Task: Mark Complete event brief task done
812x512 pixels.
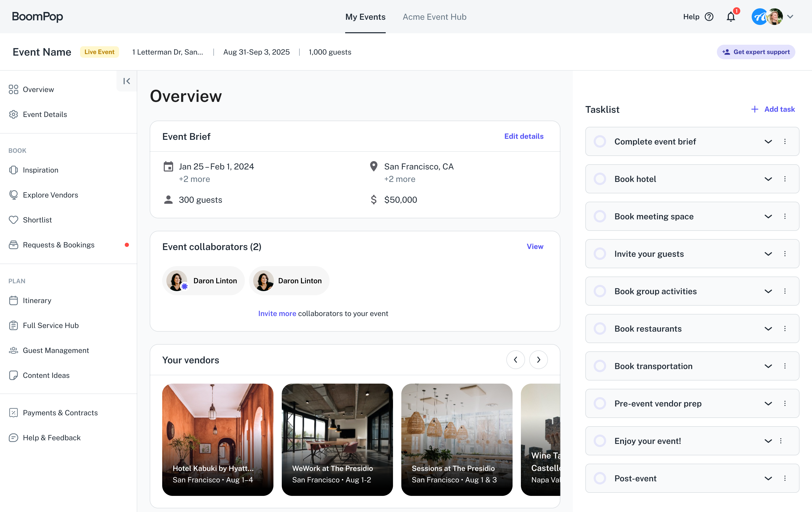Action: click(600, 142)
